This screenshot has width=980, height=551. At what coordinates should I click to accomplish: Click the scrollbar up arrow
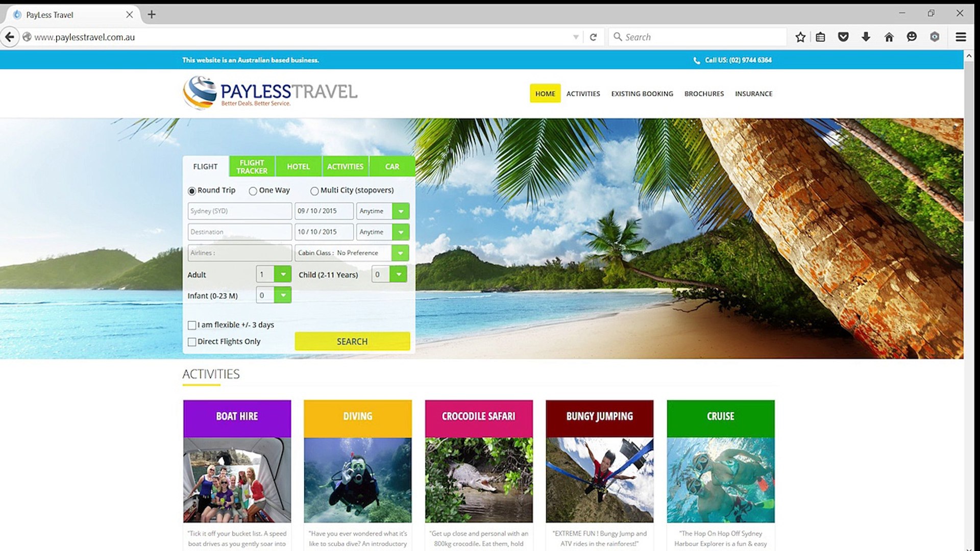click(969, 55)
